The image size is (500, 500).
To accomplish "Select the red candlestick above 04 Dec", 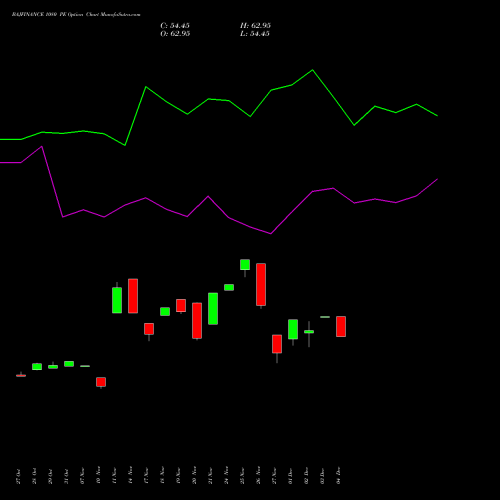I will click(x=341, y=326).
